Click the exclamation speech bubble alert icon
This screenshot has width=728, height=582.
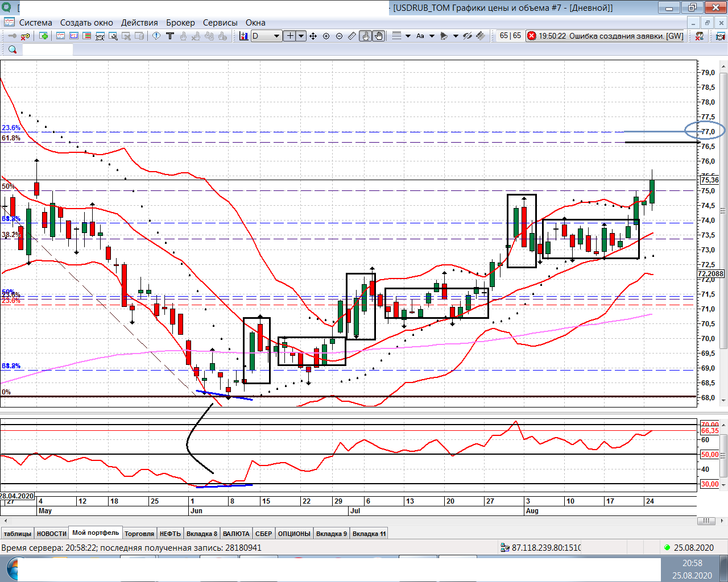(156, 36)
